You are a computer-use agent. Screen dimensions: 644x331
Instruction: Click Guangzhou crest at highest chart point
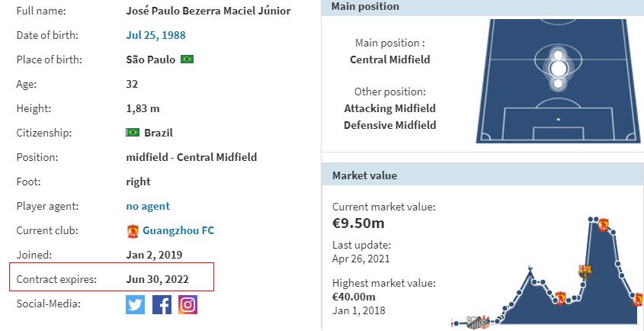[x=603, y=225]
